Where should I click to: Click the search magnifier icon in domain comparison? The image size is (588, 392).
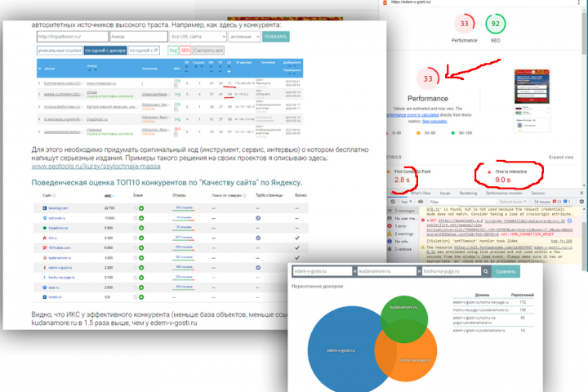486,271
